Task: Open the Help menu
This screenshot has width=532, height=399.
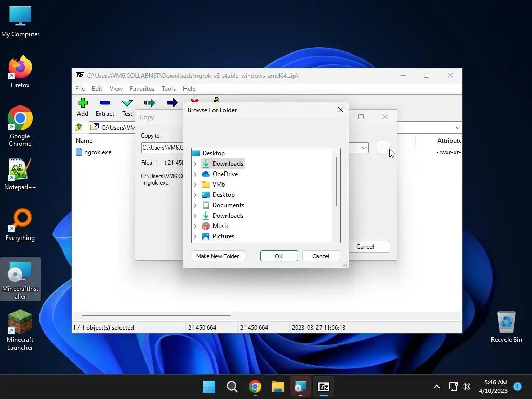Action: pyautogui.click(x=189, y=88)
